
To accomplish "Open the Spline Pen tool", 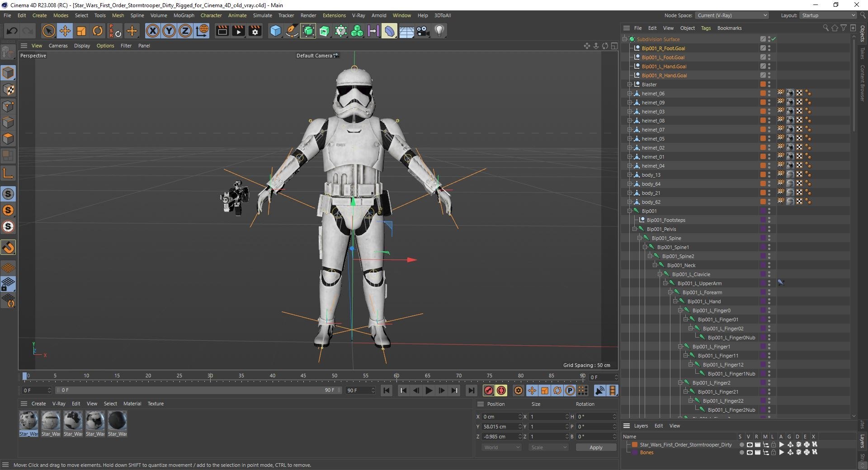I will point(292,31).
